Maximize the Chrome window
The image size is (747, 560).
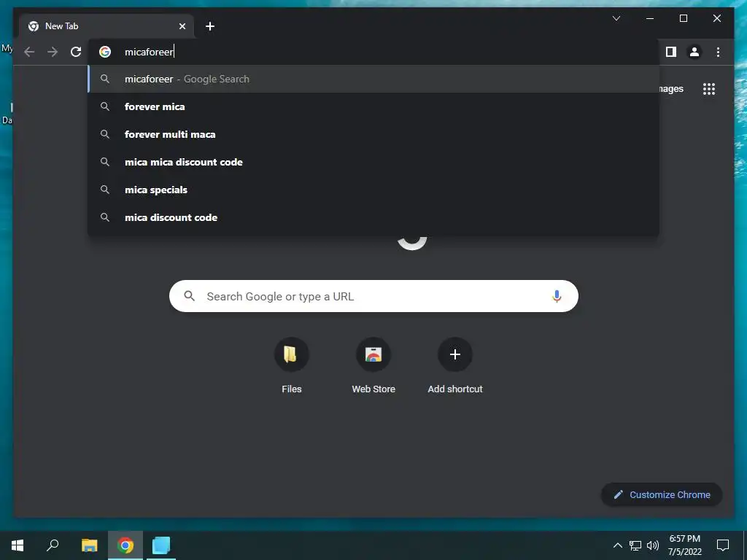click(x=683, y=18)
